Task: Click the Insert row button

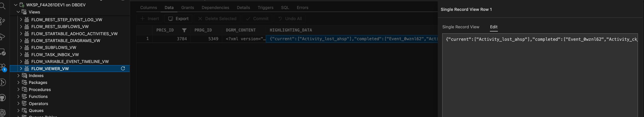Action: (x=150, y=19)
